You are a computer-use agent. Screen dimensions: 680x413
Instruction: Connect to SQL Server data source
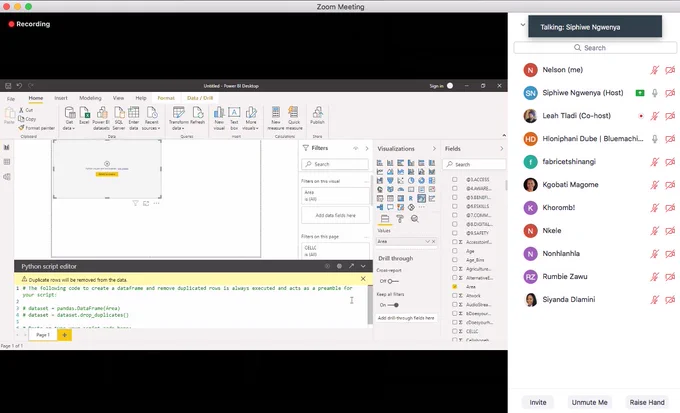point(119,118)
